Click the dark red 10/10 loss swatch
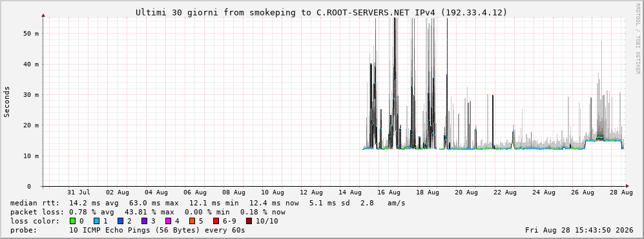This screenshot has height=239, width=644. coord(249,221)
